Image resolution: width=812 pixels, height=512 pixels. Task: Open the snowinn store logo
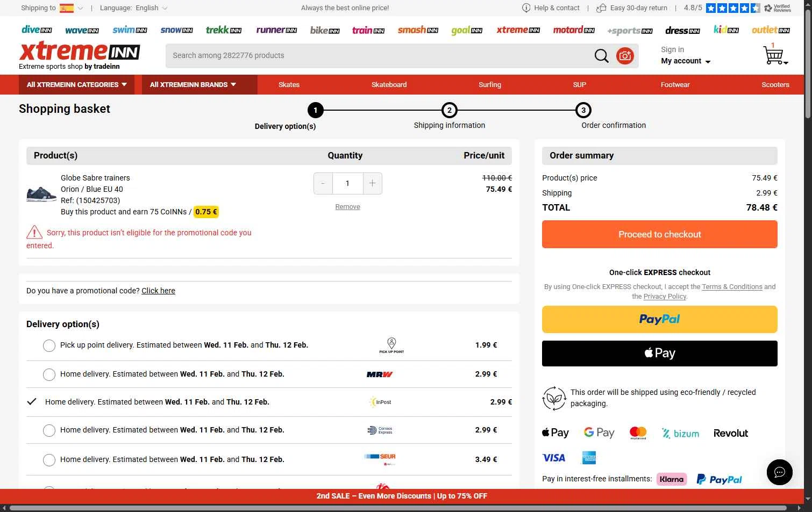point(176,30)
